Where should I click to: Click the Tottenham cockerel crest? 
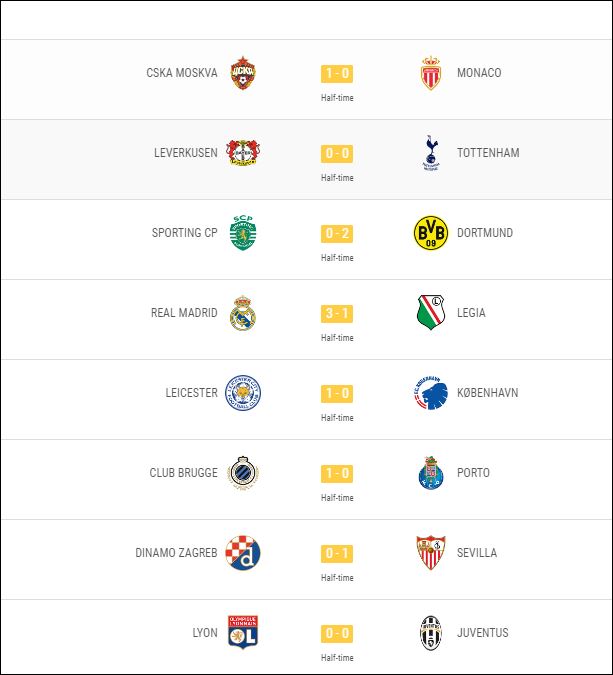430,153
